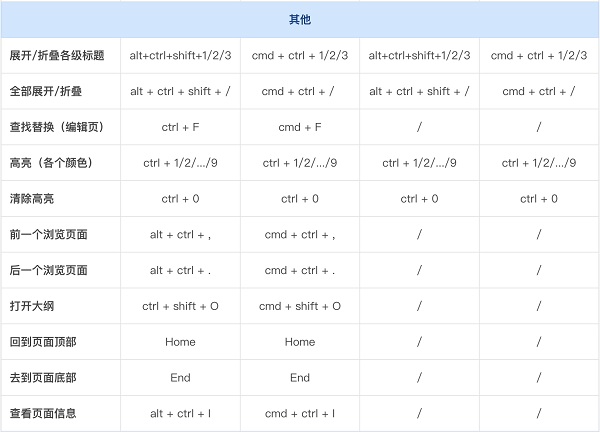
Task: Click the "alt + ctrl + I" cell
Action: click(180, 413)
